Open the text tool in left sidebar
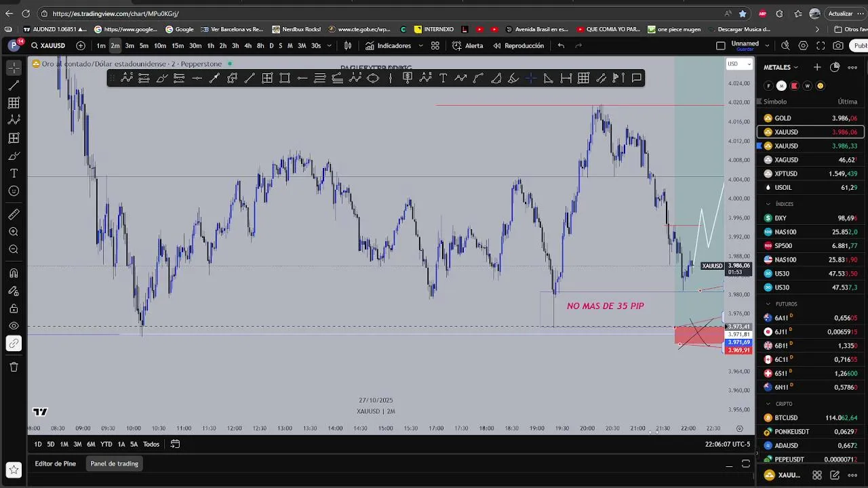Image resolution: width=868 pixels, height=488 pixels. click(x=14, y=174)
